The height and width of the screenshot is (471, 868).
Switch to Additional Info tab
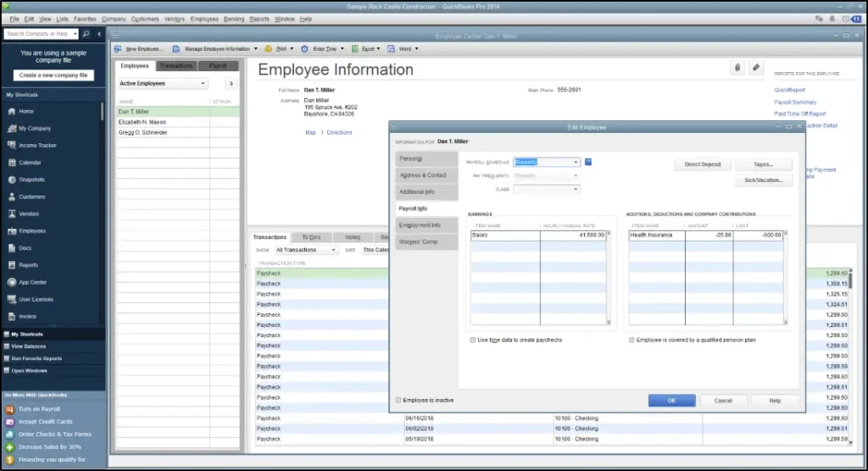(x=426, y=192)
